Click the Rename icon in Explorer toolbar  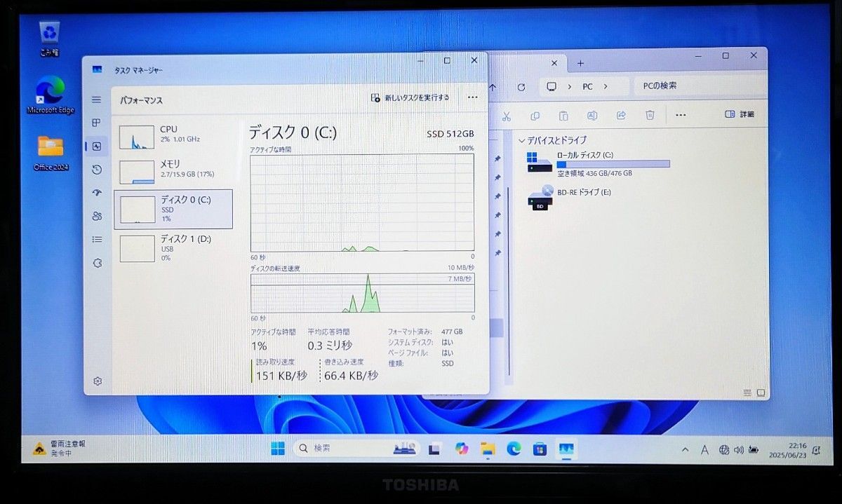592,114
